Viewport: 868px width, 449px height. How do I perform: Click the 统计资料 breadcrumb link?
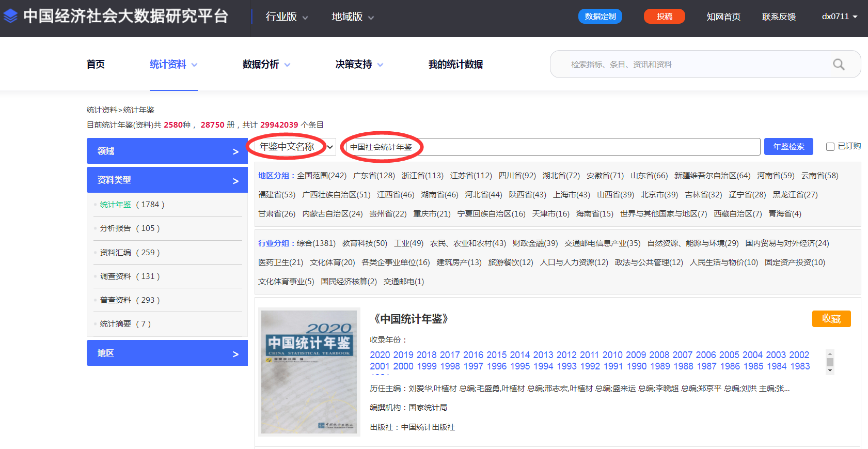(x=102, y=110)
